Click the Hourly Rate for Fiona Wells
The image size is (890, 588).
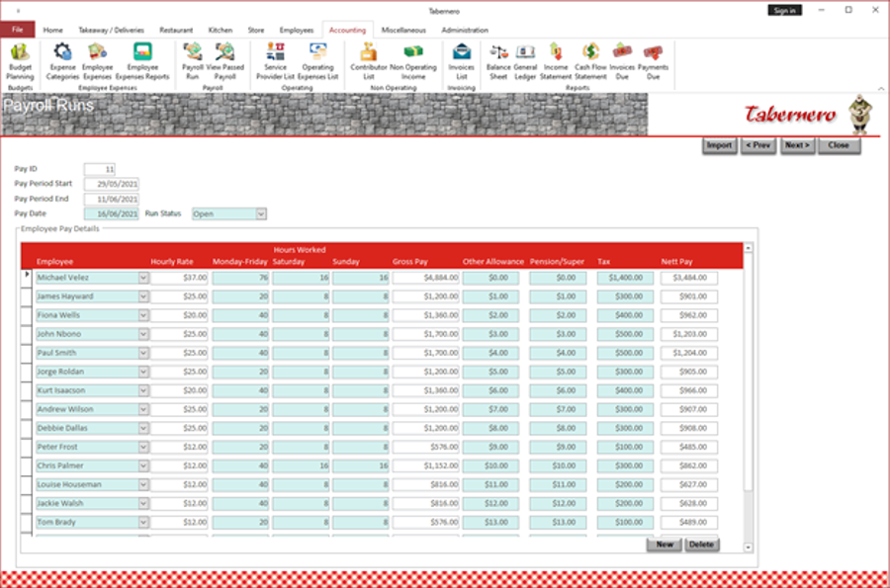179,315
